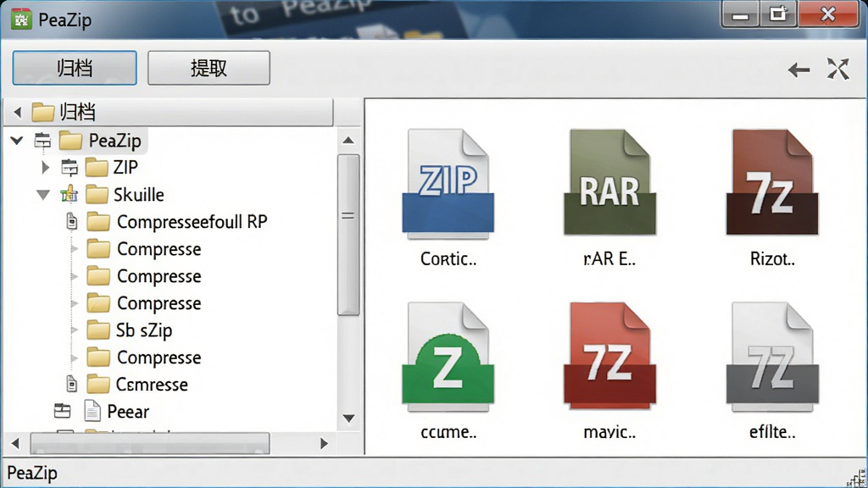The image size is (868, 488).
Task: Click the PeaZip app icon in title bar
Action: [21, 19]
